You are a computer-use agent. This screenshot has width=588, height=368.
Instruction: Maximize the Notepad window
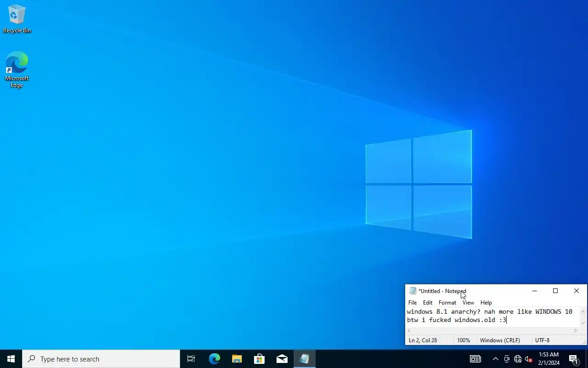(x=555, y=291)
